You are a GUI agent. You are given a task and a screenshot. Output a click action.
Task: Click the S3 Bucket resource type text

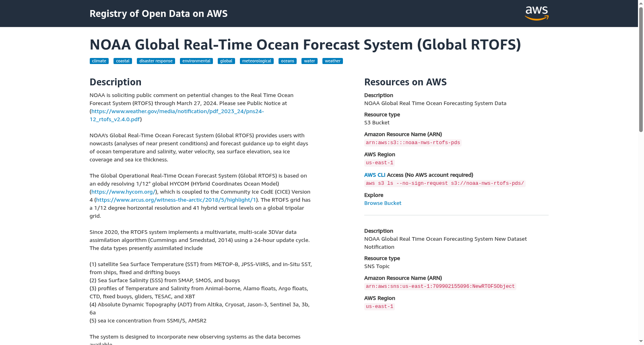click(x=377, y=123)
